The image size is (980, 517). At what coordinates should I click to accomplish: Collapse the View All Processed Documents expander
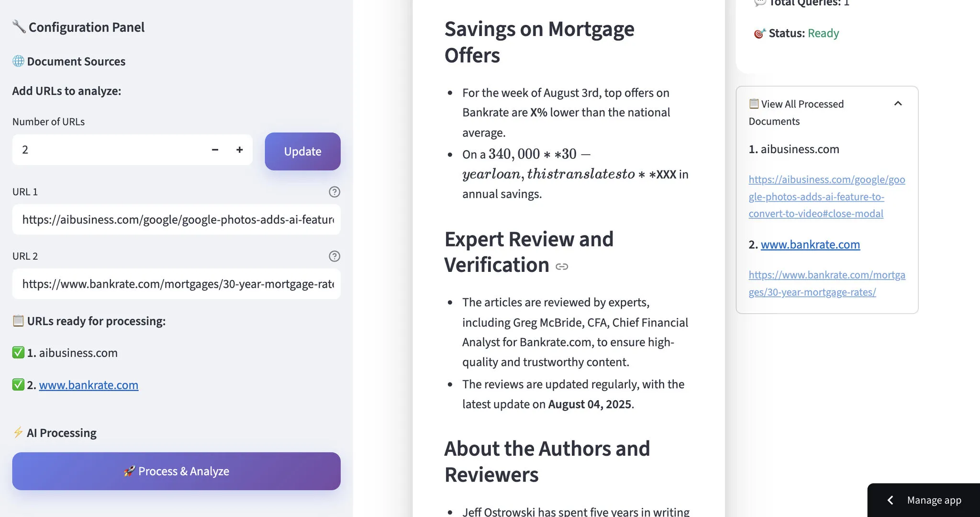pyautogui.click(x=898, y=104)
